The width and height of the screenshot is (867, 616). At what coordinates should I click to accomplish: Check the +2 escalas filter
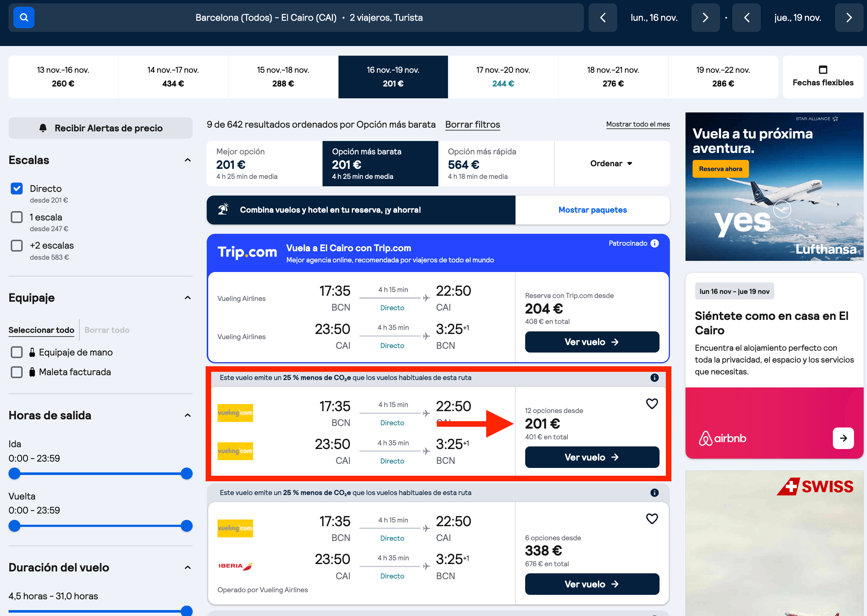pyautogui.click(x=17, y=245)
